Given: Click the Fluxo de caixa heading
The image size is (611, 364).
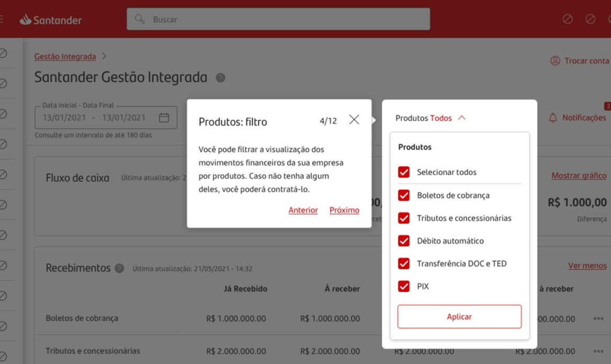Looking at the screenshot, I should tap(77, 178).
